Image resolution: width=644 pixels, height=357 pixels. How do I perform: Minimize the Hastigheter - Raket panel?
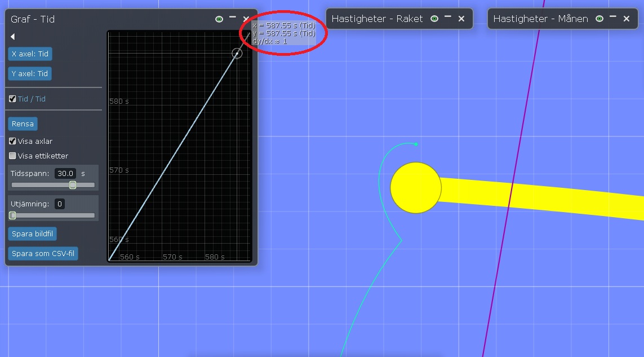448,17
